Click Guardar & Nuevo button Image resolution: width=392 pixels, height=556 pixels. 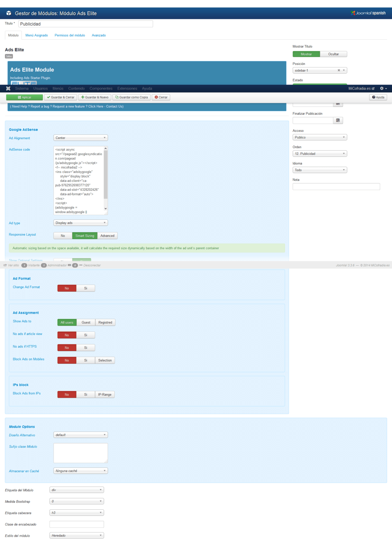tap(95, 97)
